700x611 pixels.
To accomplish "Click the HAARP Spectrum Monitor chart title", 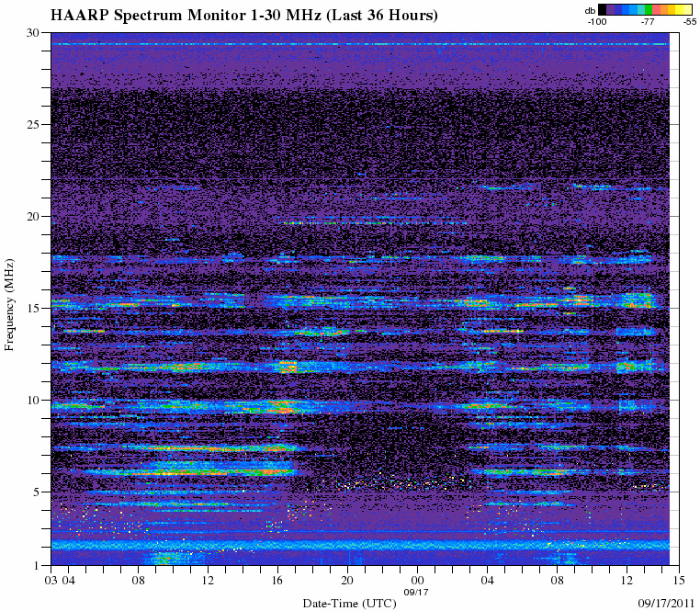I will (x=243, y=16).
